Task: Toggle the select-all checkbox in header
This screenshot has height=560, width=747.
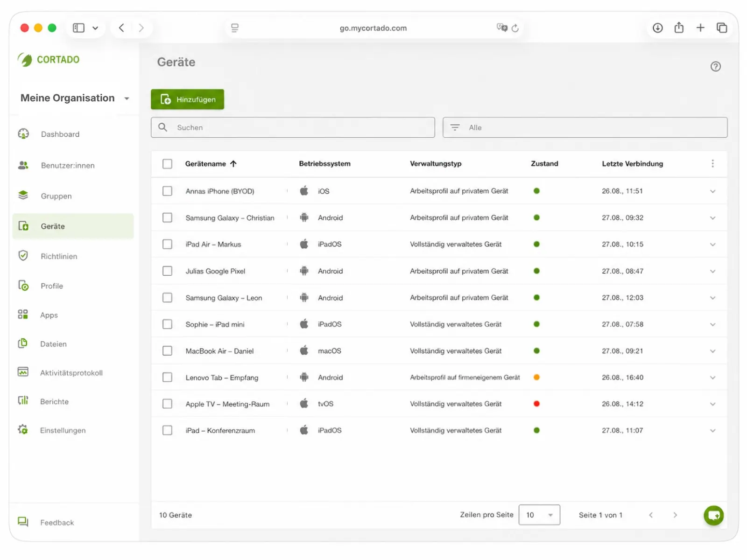Action: pos(167,164)
